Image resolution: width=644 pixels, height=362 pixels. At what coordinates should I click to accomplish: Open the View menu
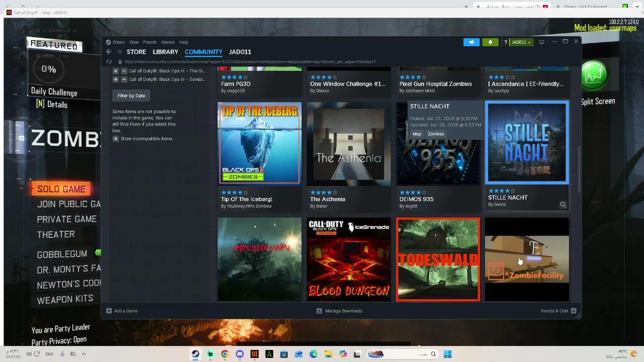click(x=134, y=42)
